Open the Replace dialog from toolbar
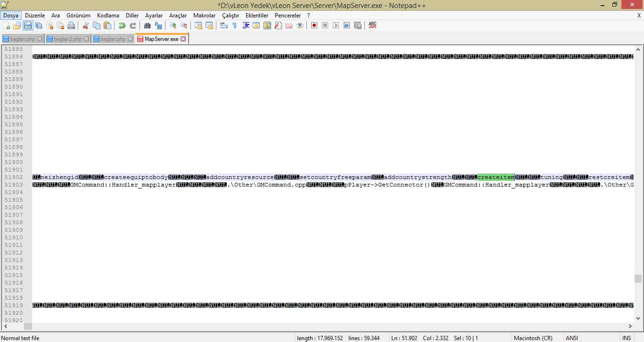This screenshot has height=342, width=644. coord(158,25)
